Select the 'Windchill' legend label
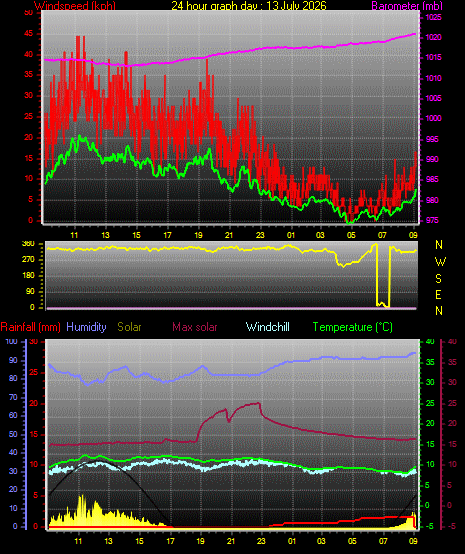 pyautogui.click(x=267, y=327)
